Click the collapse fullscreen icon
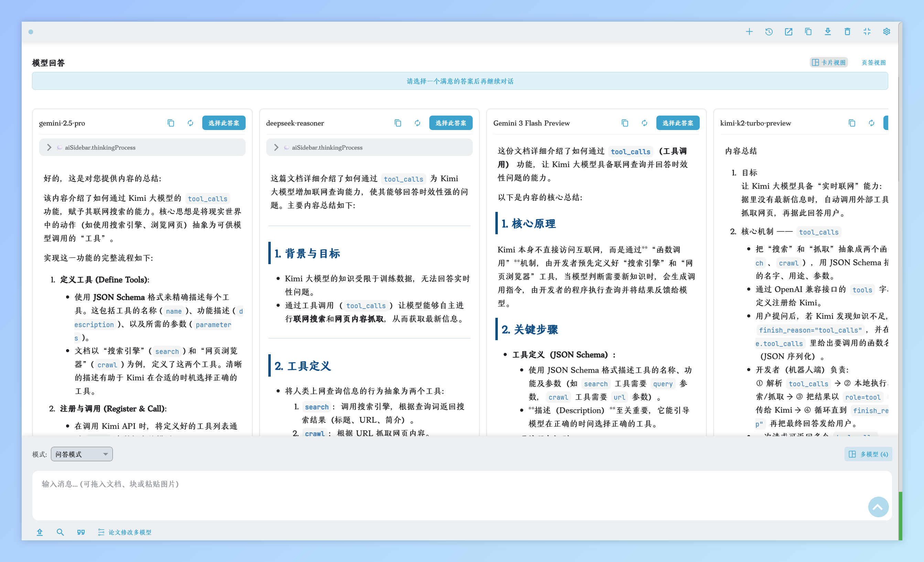The width and height of the screenshot is (924, 562). click(x=867, y=32)
